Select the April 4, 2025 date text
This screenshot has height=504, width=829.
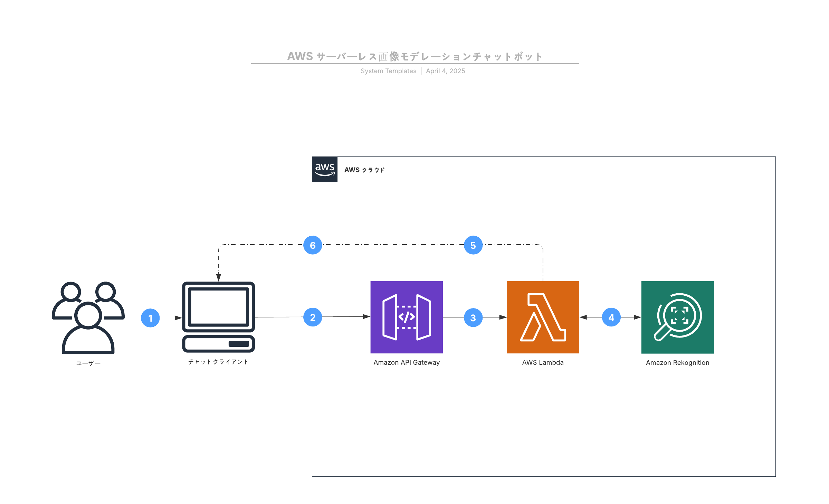click(445, 71)
